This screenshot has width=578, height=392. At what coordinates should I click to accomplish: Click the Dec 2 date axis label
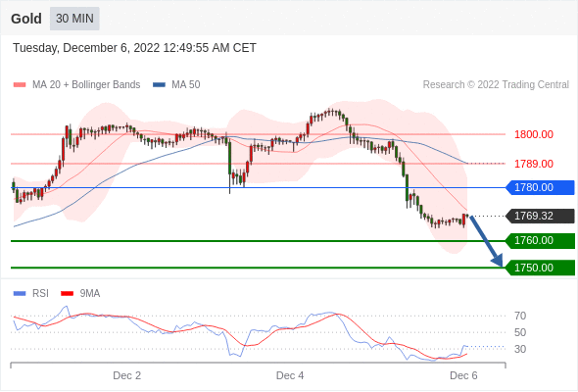click(126, 375)
